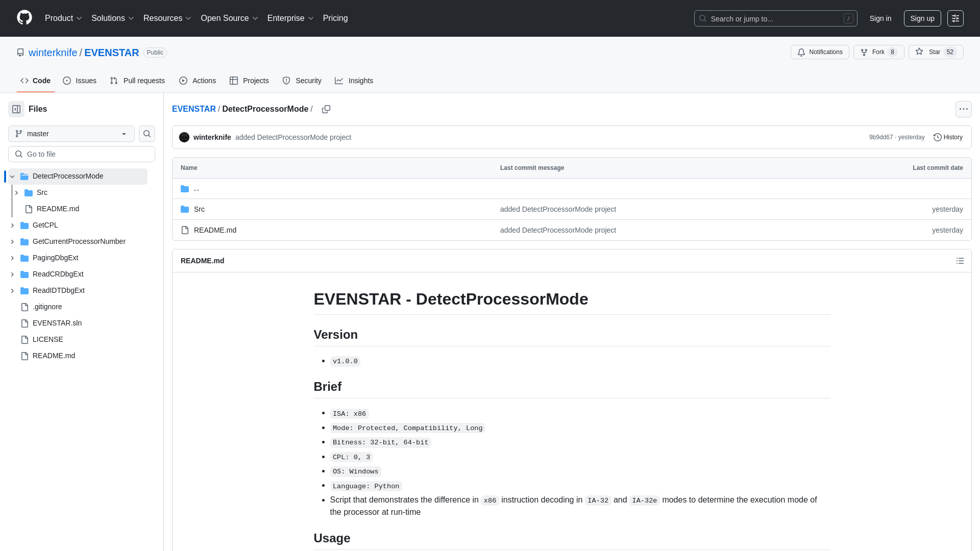Switch to the Code tab
Screen dimensions: 980x551
point(35,81)
